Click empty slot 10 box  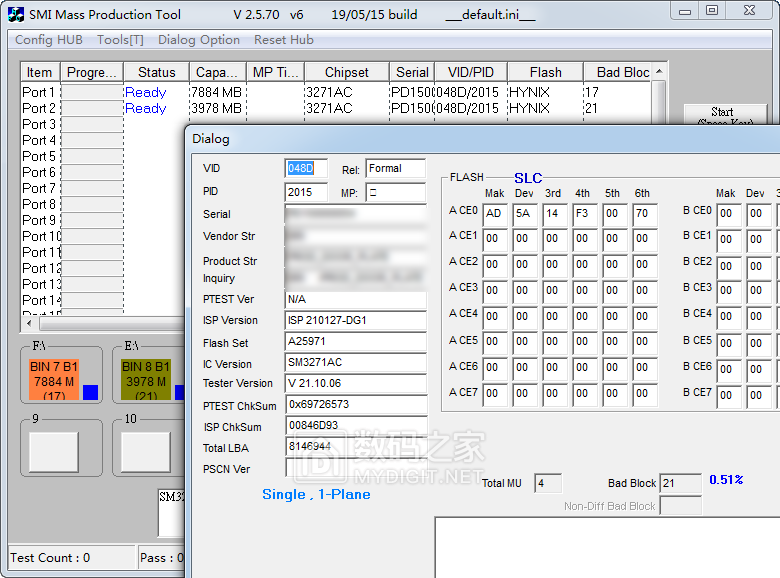(x=146, y=452)
